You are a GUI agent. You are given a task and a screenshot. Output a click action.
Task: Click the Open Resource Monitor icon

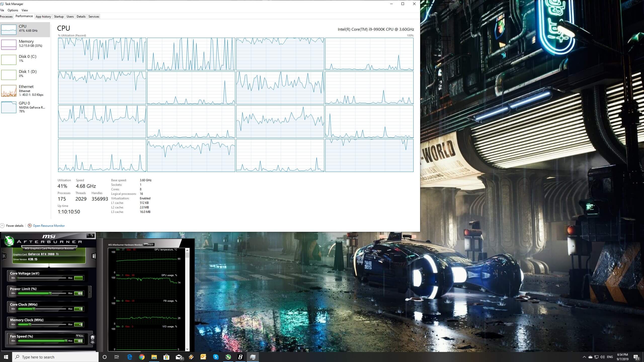30,225
